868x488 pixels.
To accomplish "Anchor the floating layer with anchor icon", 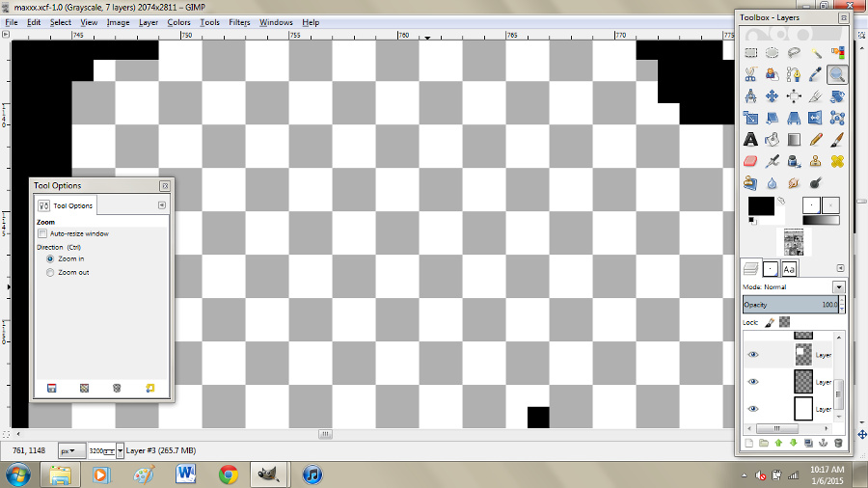I will (823, 443).
